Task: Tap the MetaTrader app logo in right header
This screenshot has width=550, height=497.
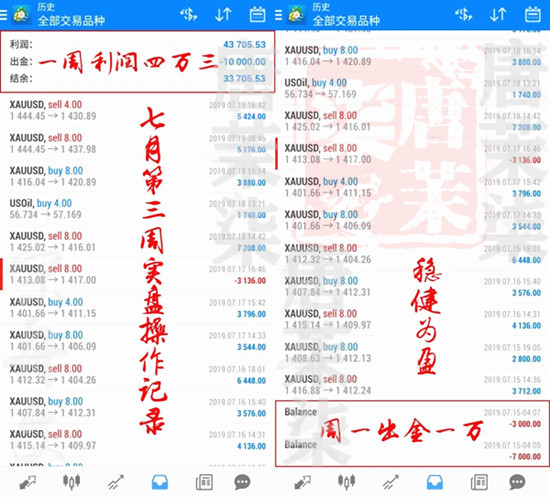Action: tap(296, 15)
